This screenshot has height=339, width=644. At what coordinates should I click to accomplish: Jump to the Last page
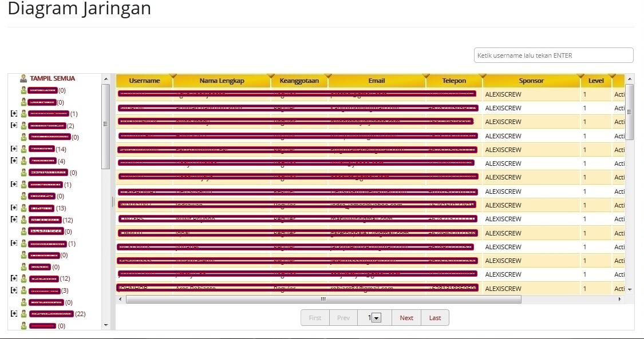click(435, 318)
